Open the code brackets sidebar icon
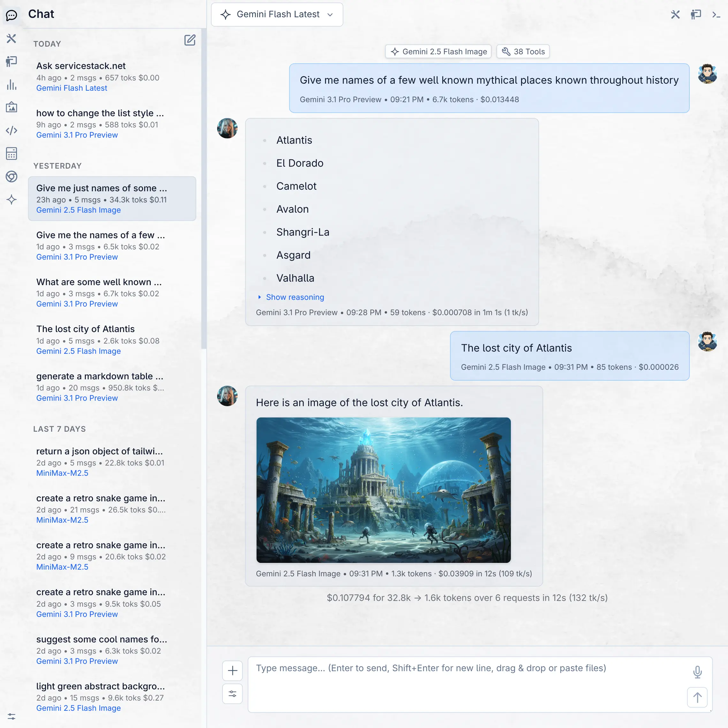The image size is (728, 728). pos(12,130)
